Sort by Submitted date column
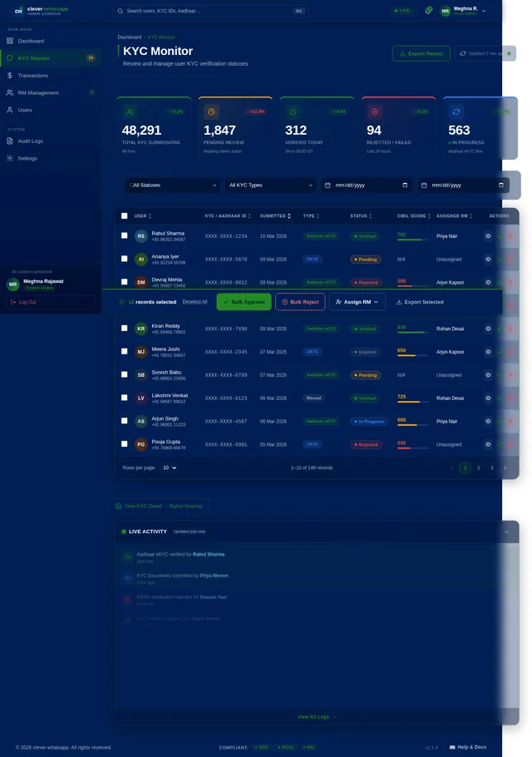The width and height of the screenshot is (532, 757). pos(275,215)
